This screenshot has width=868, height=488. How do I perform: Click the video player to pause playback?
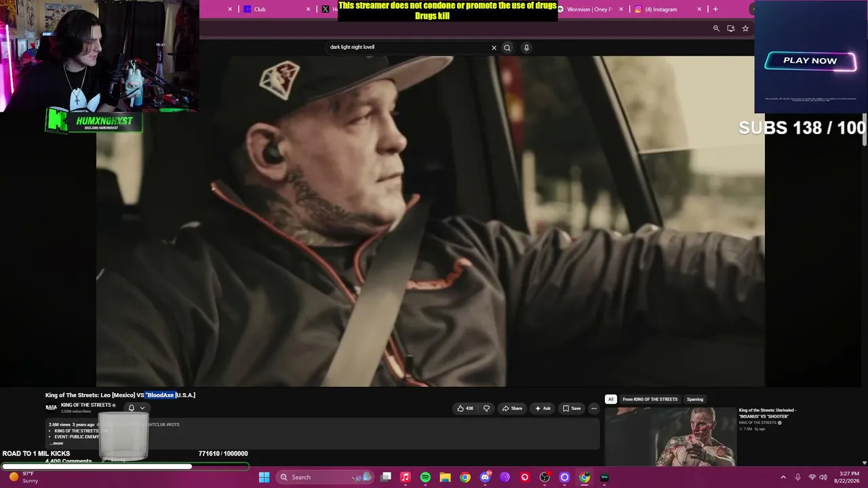click(x=431, y=221)
